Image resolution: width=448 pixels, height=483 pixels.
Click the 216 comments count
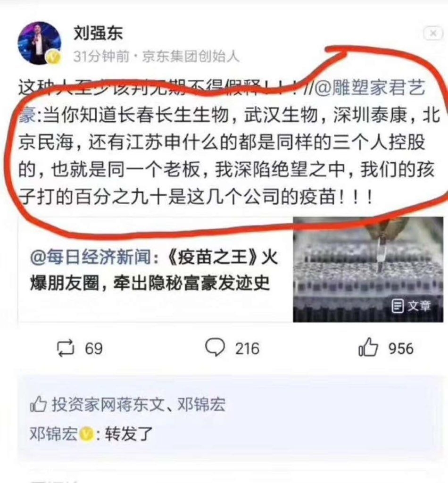click(x=247, y=349)
